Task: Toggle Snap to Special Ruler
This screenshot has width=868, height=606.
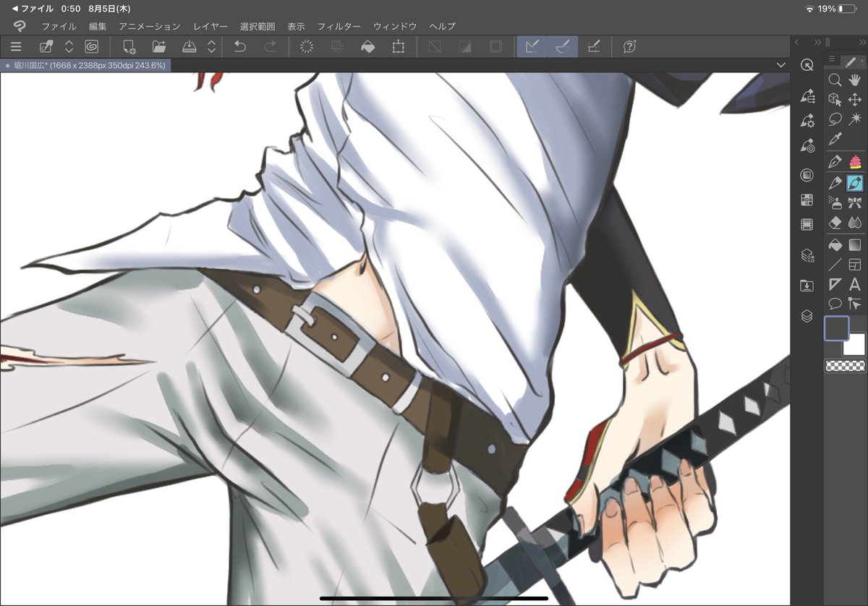Action: point(562,46)
